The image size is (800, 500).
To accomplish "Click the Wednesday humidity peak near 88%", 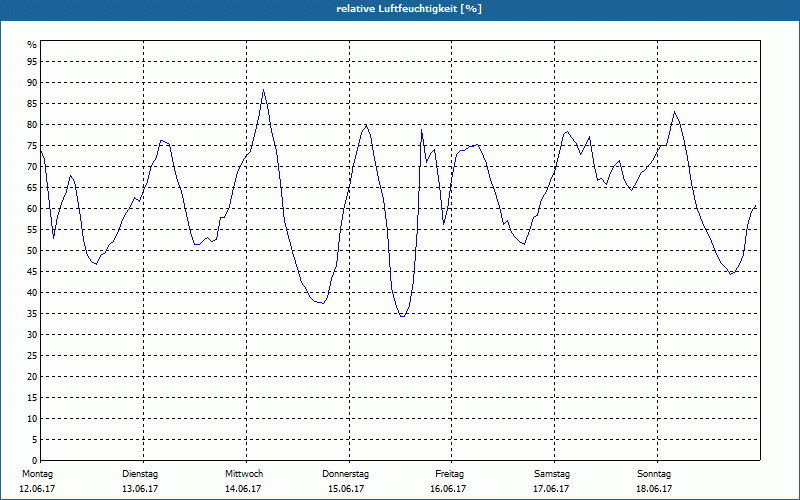I will (x=263, y=90).
